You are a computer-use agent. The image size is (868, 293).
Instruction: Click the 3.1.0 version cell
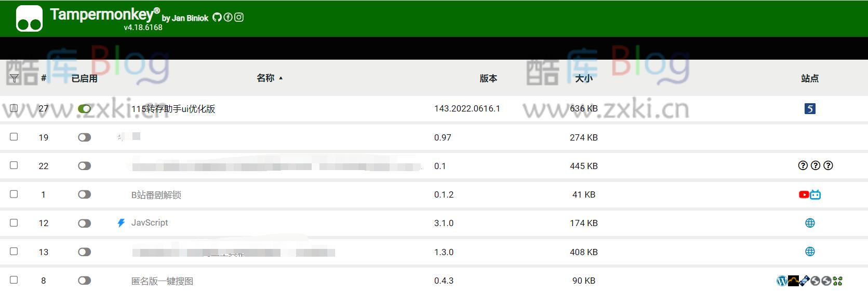point(444,223)
